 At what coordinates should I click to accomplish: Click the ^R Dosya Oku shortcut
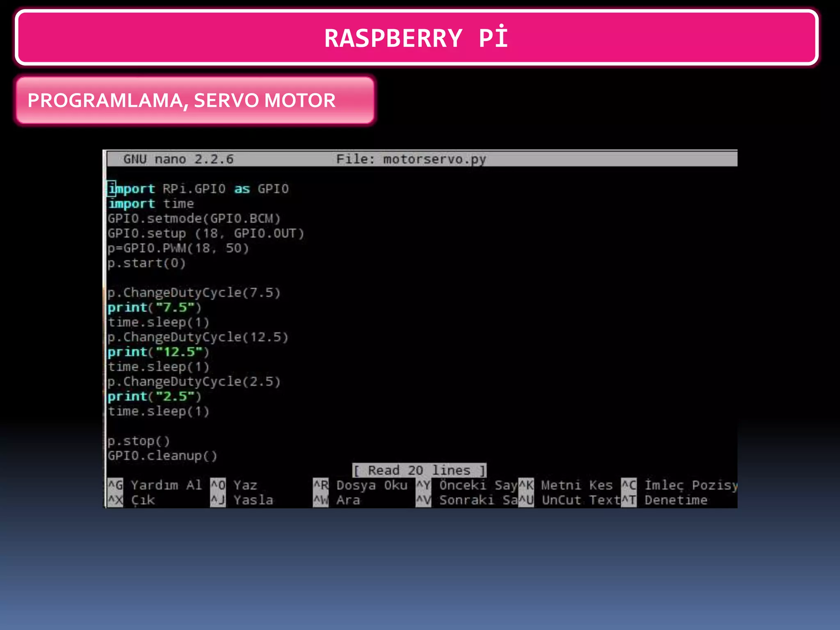[361, 485]
